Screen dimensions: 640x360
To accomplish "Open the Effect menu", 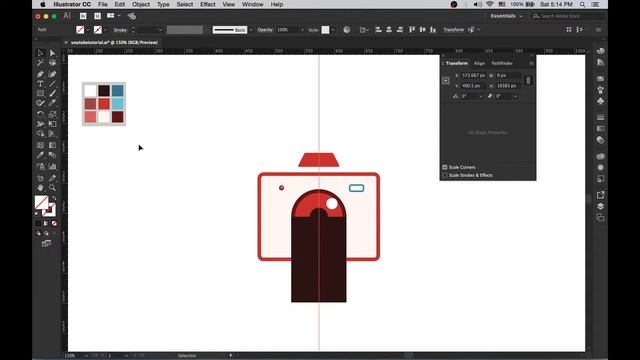I will point(207,4).
